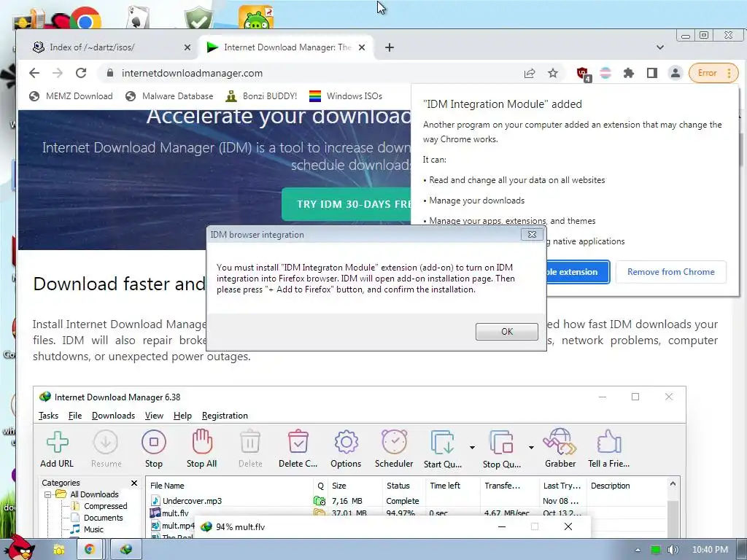Click the Angry Birds start button
The height and width of the screenshot is (560, 747).
point(19,548)
